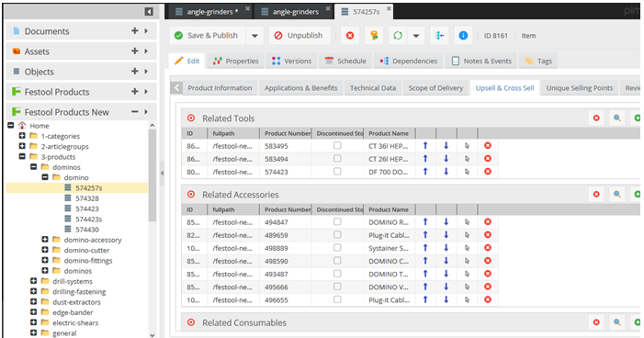The image size is (644, 338).
Task: Click tree scrollbar down arrow
Action: 152,334
